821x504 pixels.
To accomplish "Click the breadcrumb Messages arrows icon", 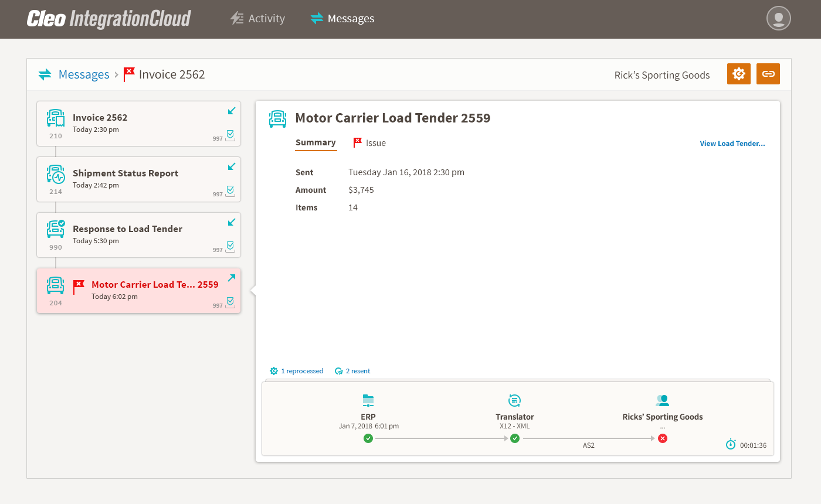I will pos(45,74).
